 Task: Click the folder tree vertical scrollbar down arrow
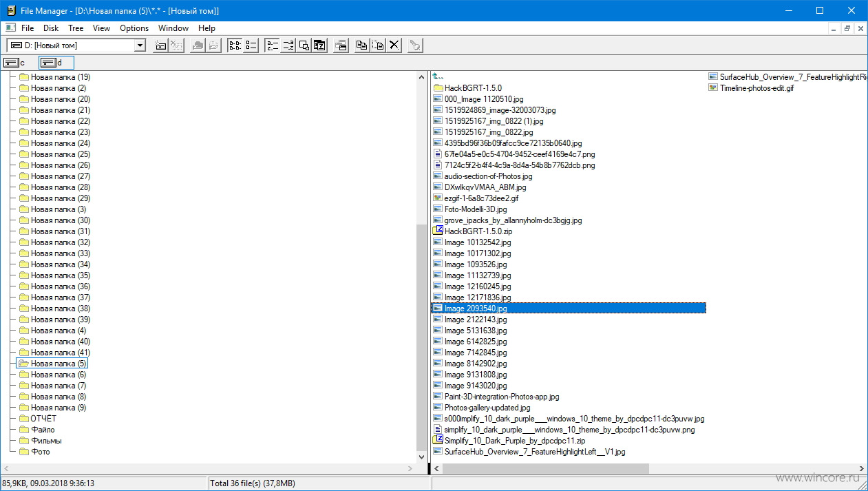click(x=422, y=457)
